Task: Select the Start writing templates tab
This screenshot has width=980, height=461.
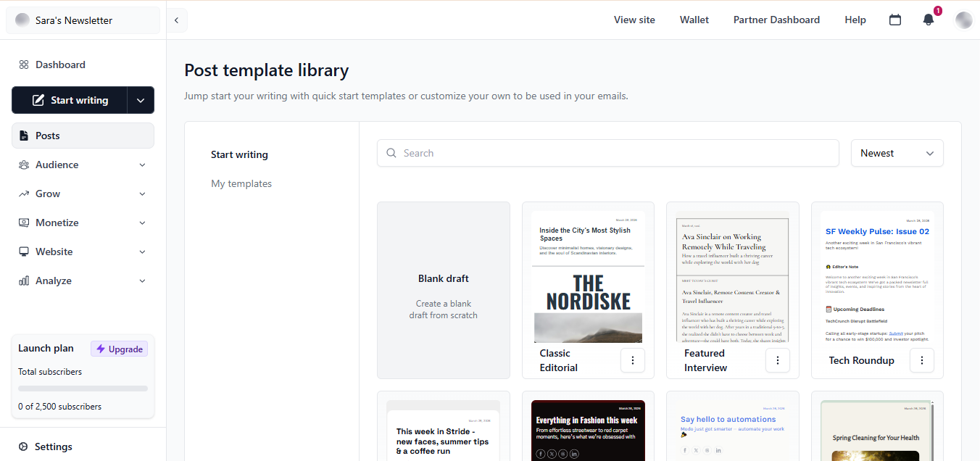Action: click(x=239, y=154)
